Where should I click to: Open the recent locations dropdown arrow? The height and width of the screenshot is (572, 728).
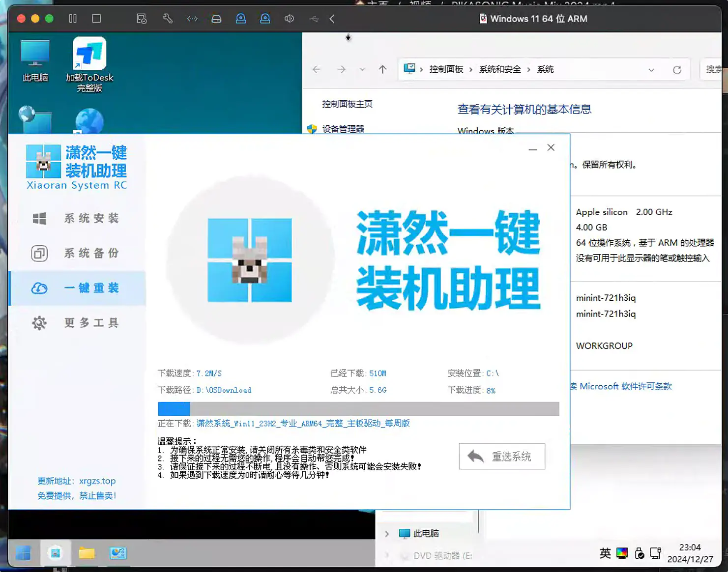click(362, 70)
